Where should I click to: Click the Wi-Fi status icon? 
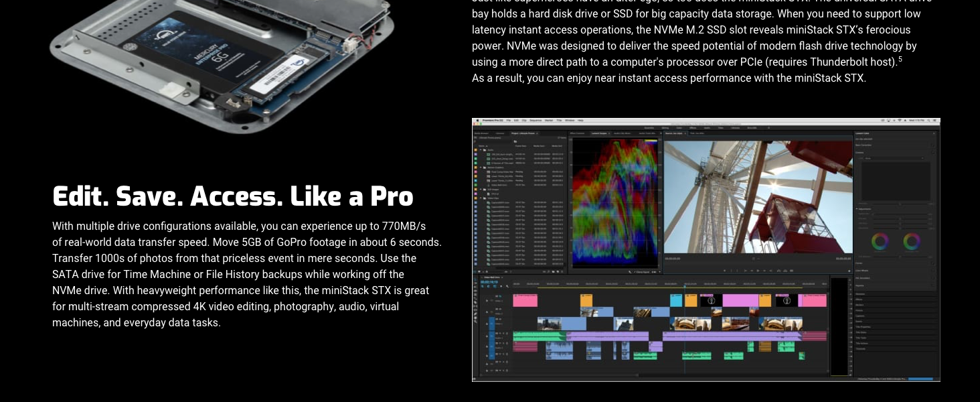click(899, 121)
